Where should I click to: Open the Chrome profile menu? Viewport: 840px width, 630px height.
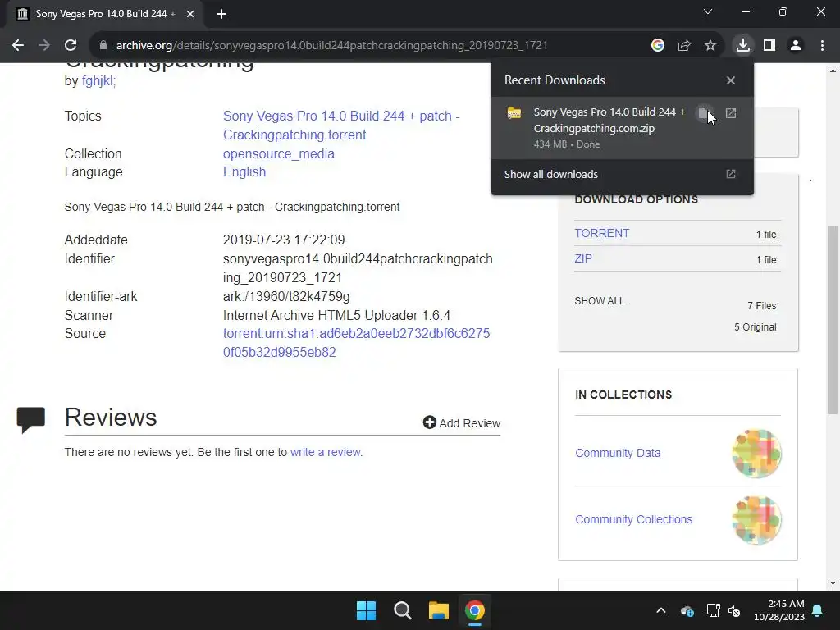pos(796,46)
